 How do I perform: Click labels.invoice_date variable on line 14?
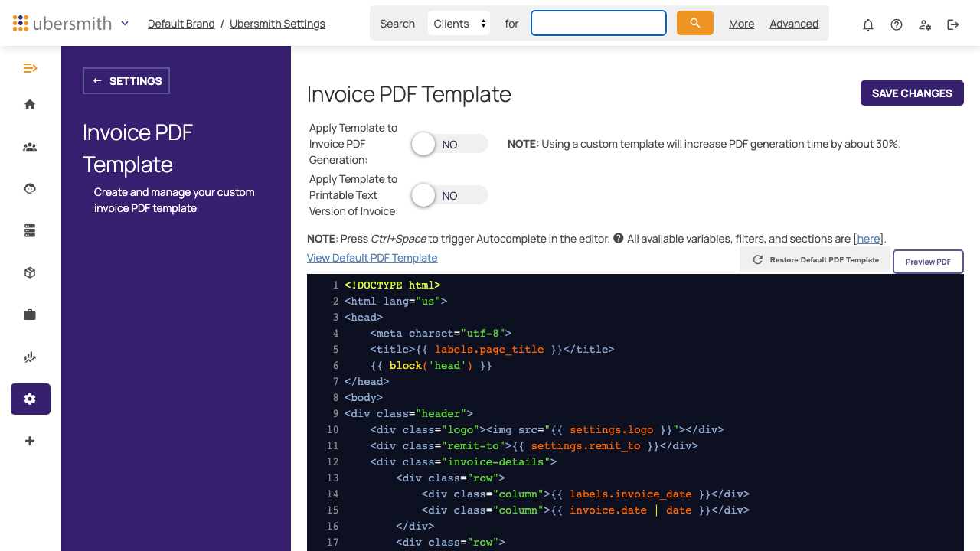(x=631, y=494)
